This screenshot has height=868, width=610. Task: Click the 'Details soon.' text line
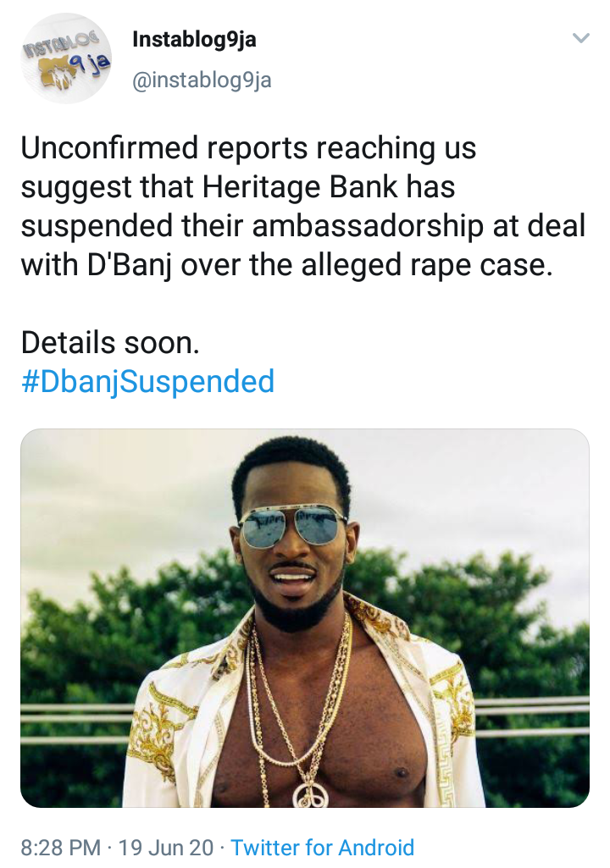(x=111, y=343)
